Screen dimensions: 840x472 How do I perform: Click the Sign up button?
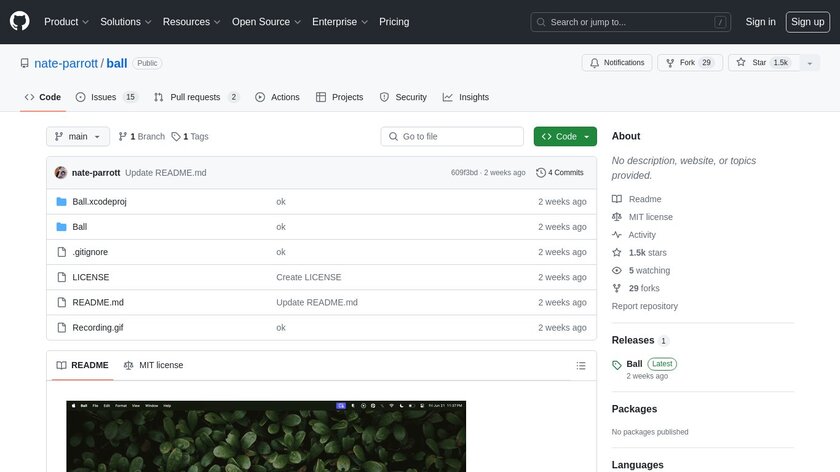806,21
